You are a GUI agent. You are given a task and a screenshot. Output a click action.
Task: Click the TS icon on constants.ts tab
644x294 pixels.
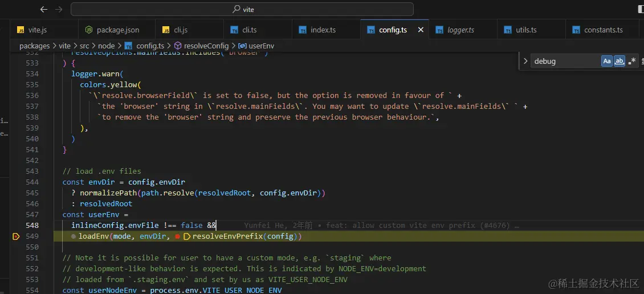click(x=576, y=30)
